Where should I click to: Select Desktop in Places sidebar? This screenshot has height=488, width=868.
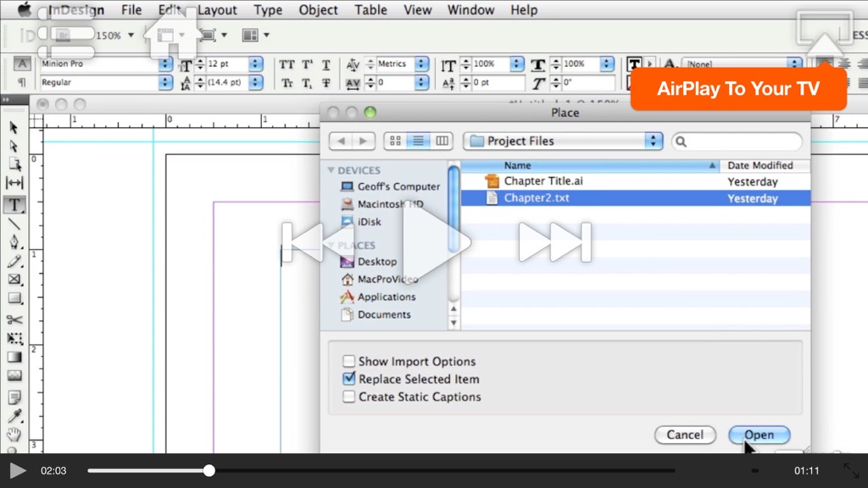pyautogui.click(x=377, y=262)
